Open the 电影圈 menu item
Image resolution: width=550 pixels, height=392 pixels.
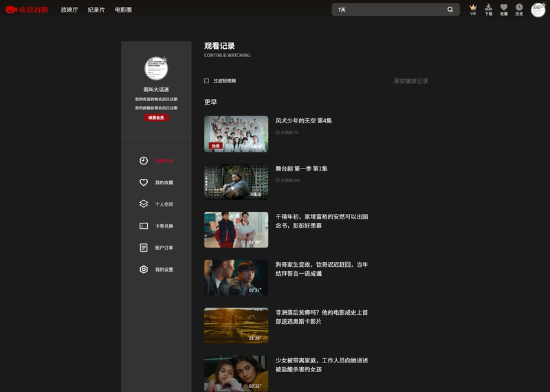(123, 10)
